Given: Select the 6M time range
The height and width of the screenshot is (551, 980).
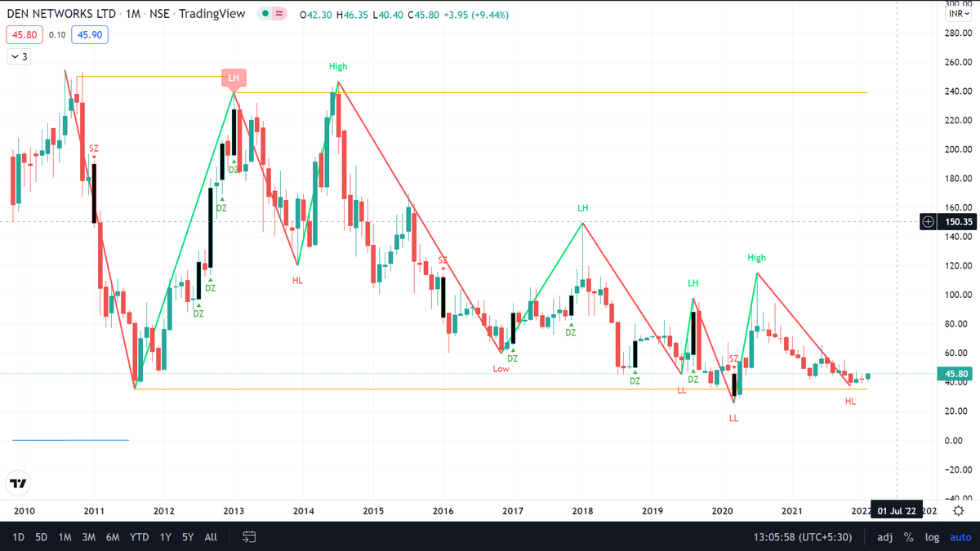Looking at the screenshot, I should [114, 537].
